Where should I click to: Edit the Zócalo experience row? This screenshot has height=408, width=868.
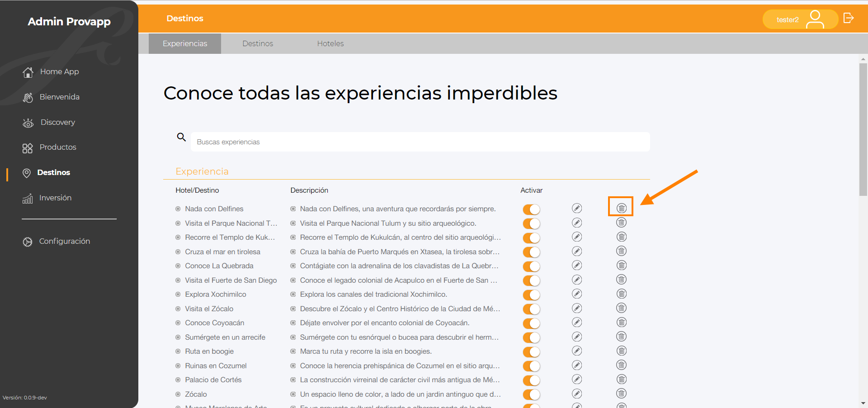577,394
